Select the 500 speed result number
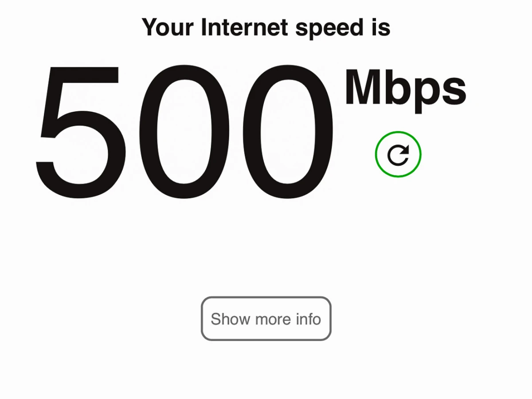This screenshot has height=399, width=532. point(184,131)
